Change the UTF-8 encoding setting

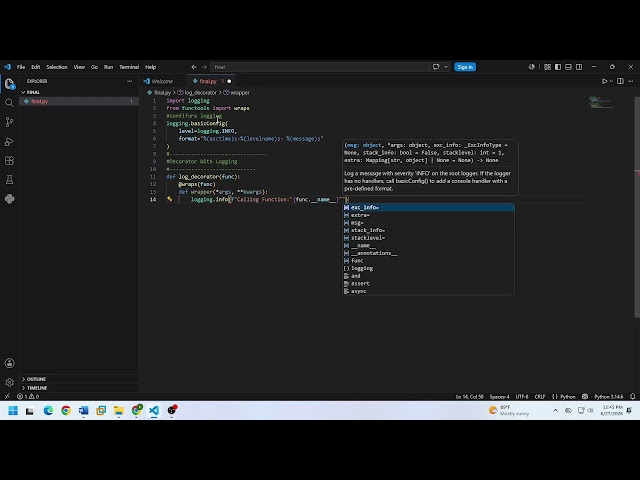click(x=522, y=396)
